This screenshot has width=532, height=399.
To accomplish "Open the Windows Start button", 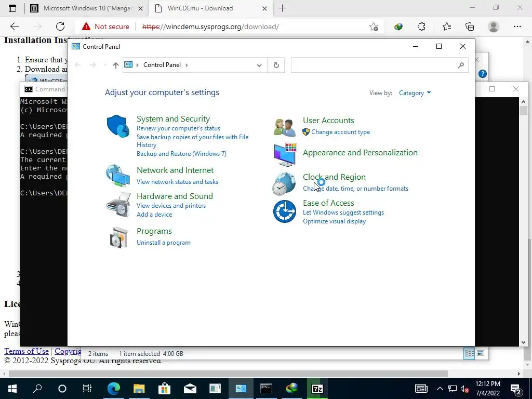I will click(12, 389).
